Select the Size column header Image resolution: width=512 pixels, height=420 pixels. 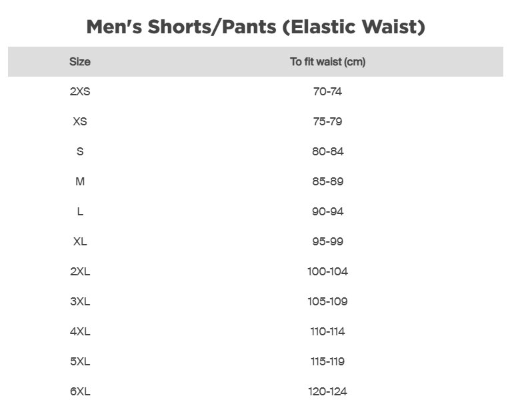80,62
